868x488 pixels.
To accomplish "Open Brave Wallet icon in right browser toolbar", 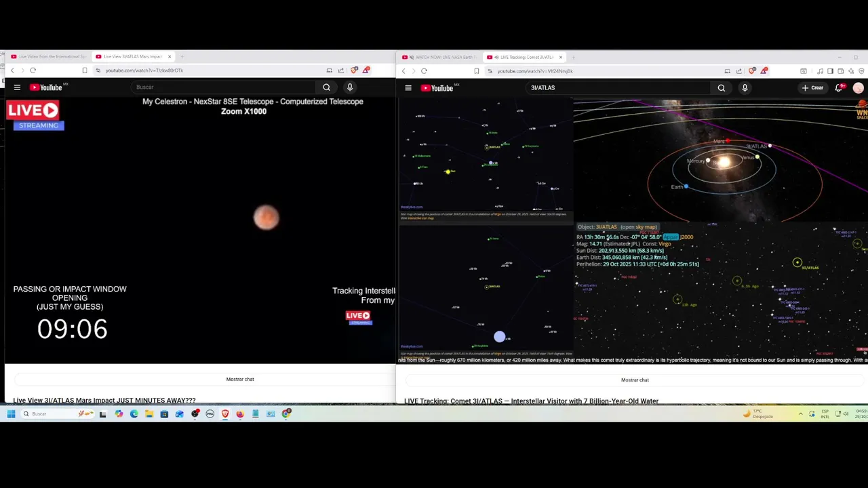I will tap(840, 71).
